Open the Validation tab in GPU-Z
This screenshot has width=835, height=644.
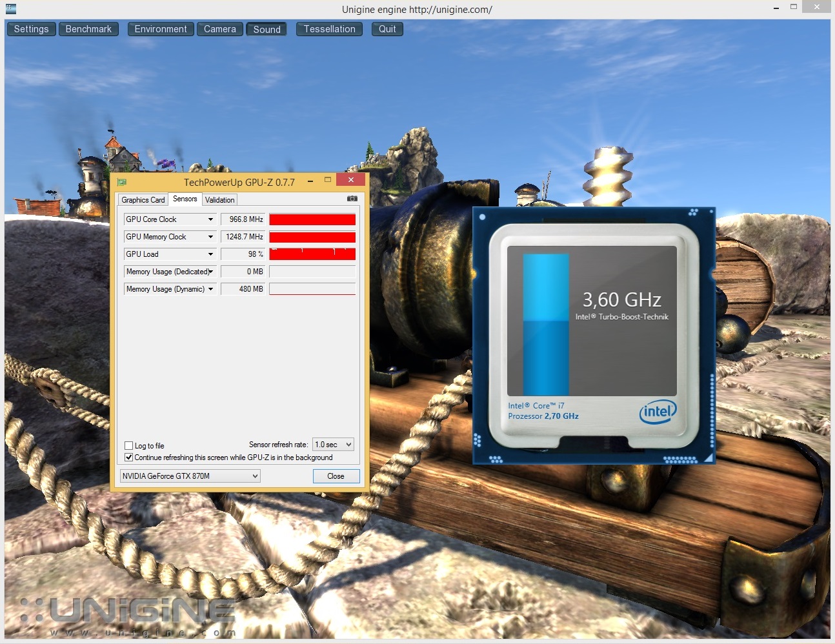(220, 200)
